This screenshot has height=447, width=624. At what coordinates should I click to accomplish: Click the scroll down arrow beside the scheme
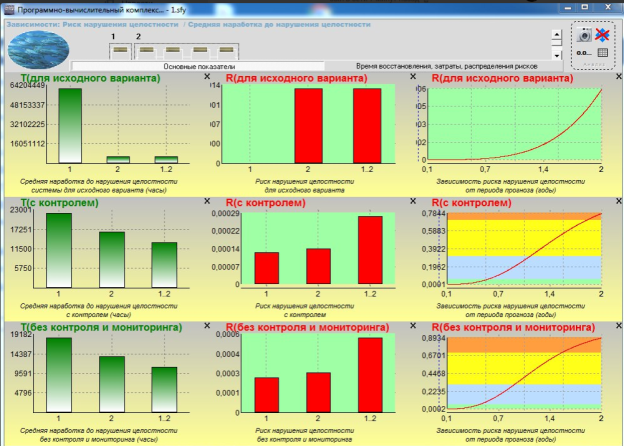557,55
